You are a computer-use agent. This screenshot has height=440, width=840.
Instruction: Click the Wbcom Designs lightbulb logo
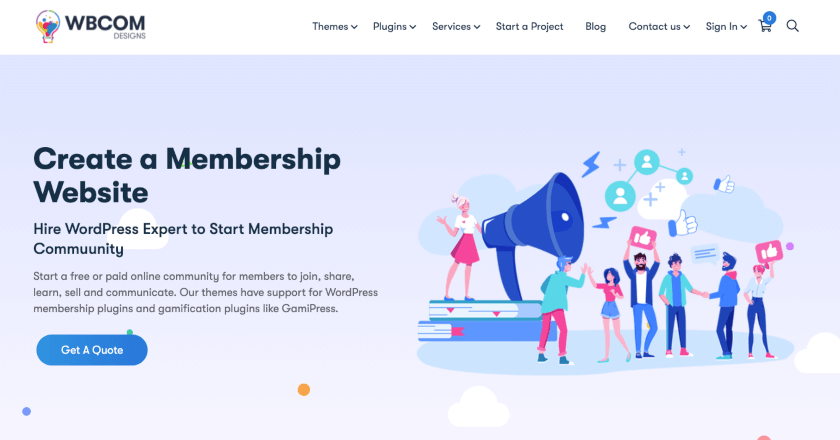pyautogui.click(x=48, y=26)
